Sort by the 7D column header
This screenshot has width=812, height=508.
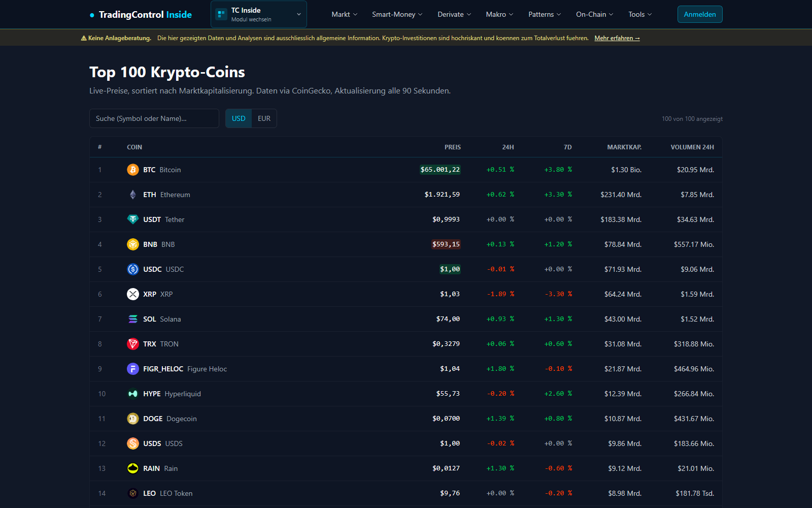pyautogui.click(x=568, y=147)
